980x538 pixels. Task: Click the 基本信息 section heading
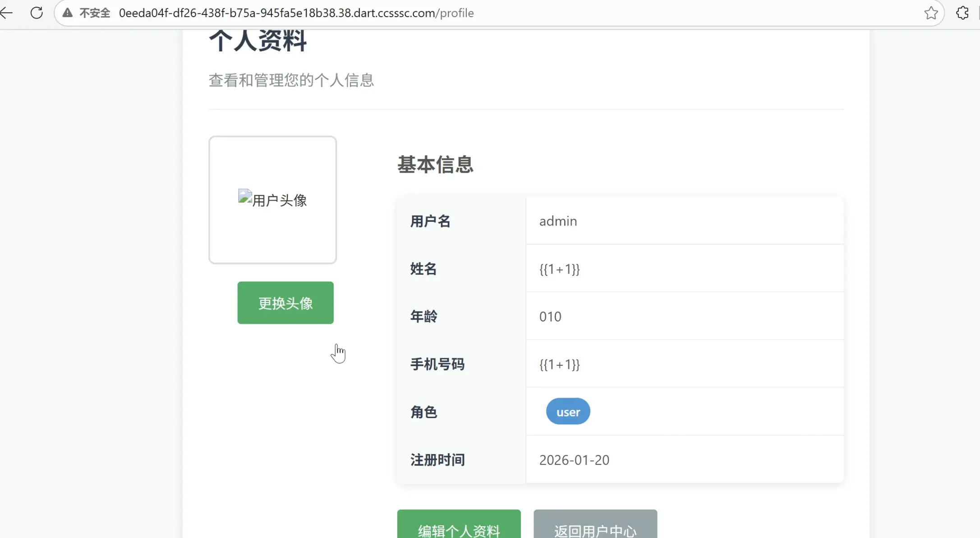(434, 165)
